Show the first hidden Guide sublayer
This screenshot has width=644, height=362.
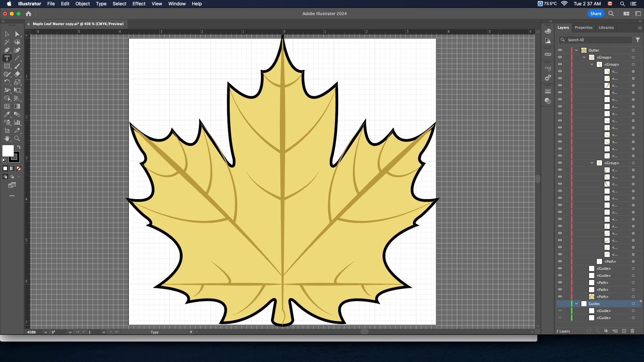click(x=560, y=311)
